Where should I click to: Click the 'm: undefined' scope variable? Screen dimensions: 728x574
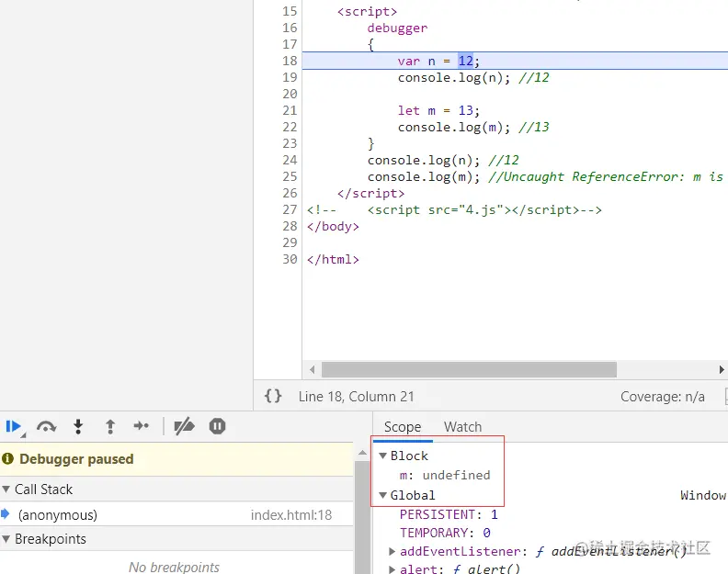pyautogui.click(x=445, y=475)
